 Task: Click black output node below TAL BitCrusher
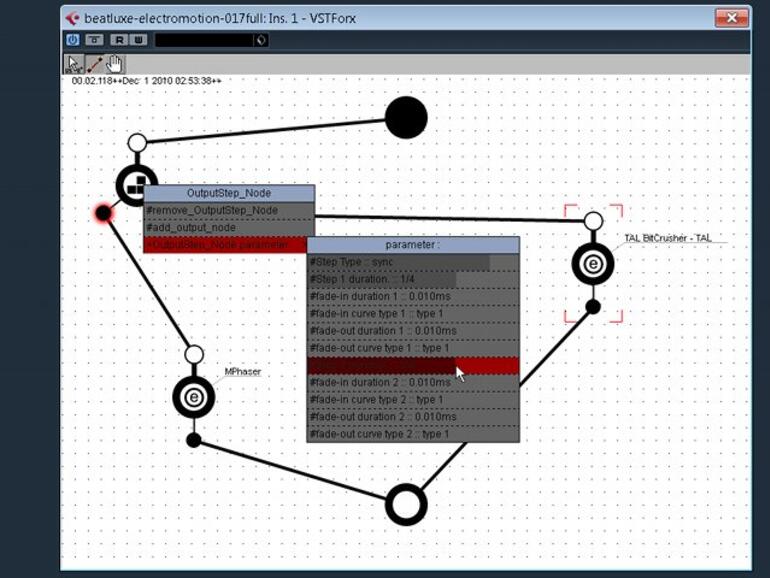(593, 307)
